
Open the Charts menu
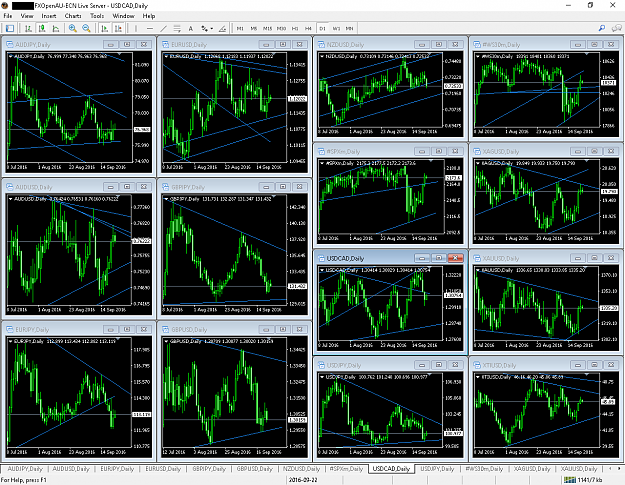(73, 16)
